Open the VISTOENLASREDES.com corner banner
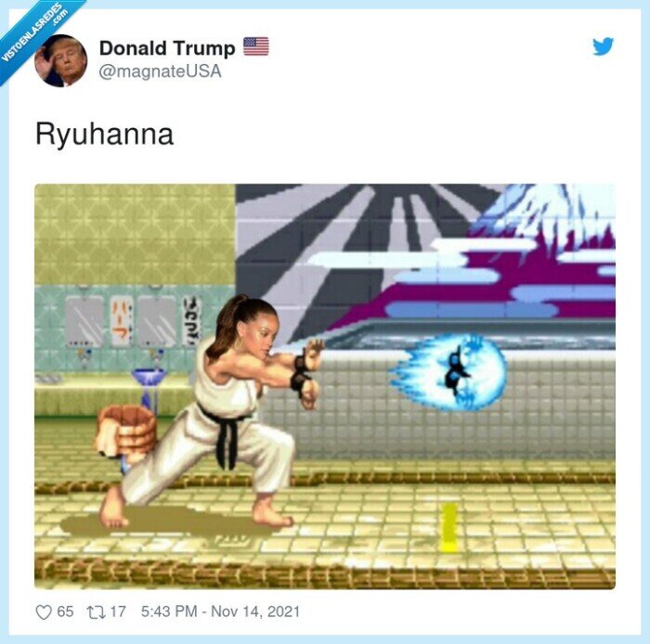Viewport: 650px width, 644px height. tap(35, 33)
